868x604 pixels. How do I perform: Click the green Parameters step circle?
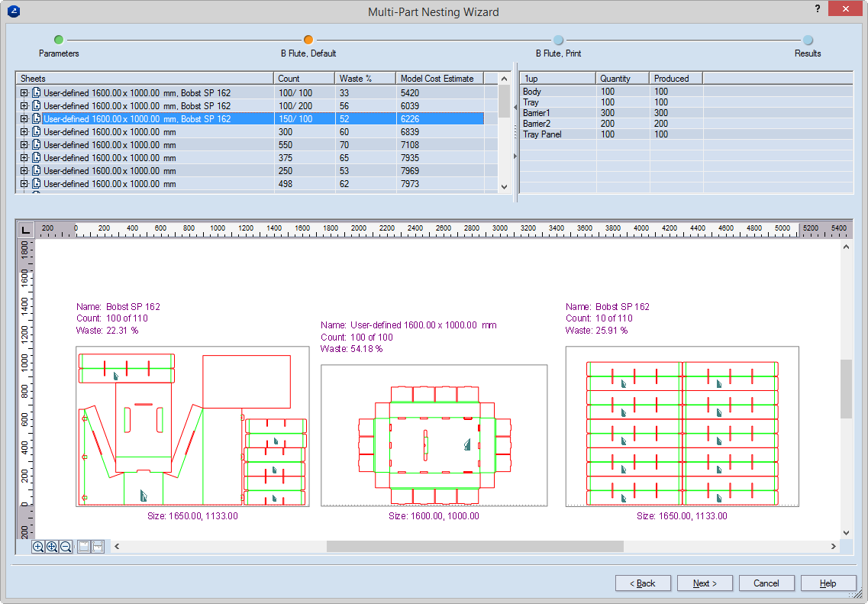click(59, 40)
